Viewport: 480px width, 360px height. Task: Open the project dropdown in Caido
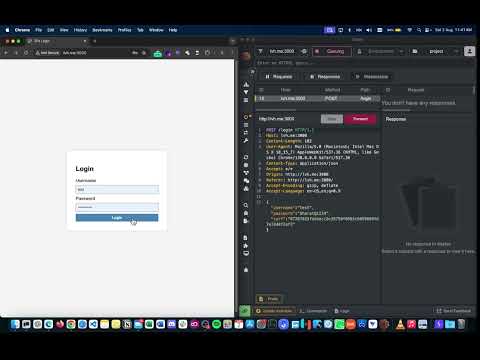[x=435, y=51]
